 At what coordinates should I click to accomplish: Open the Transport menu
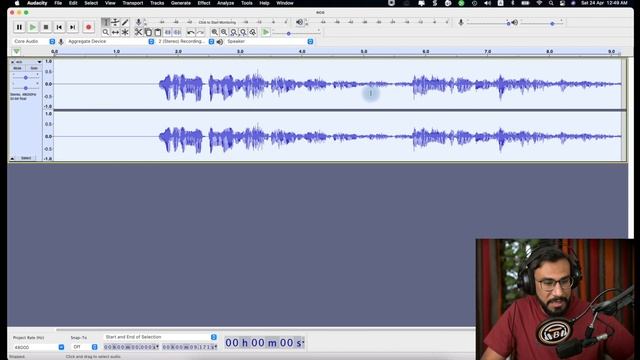click(x=133, y=3)
